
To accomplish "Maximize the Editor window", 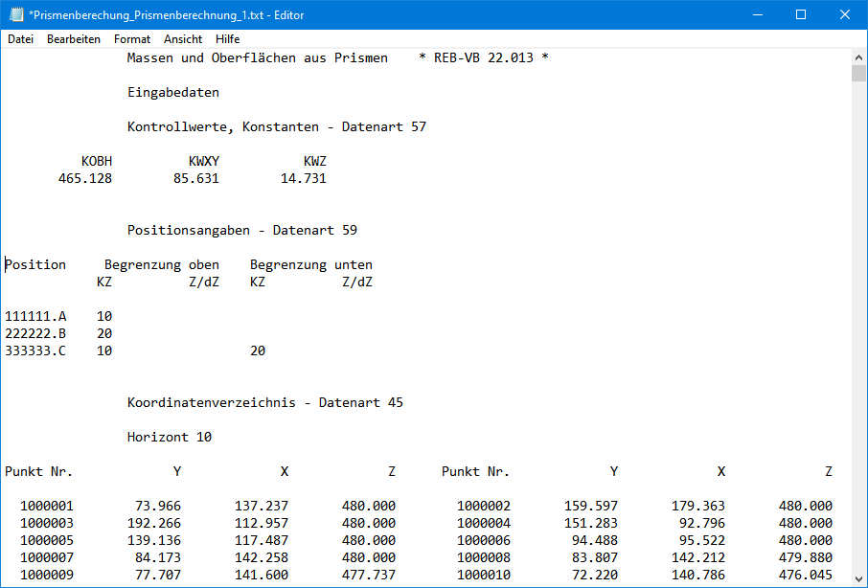I will tap(801, 14).
